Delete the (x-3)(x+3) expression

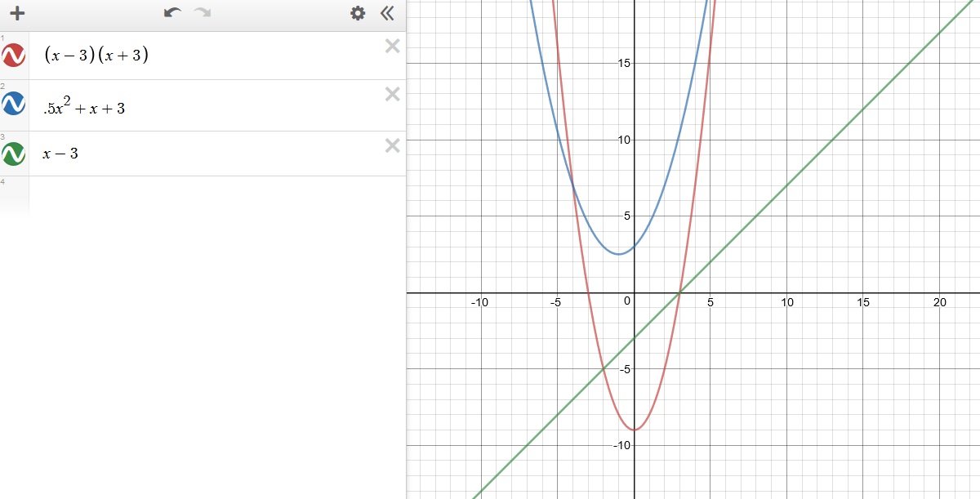pos(392,47)
